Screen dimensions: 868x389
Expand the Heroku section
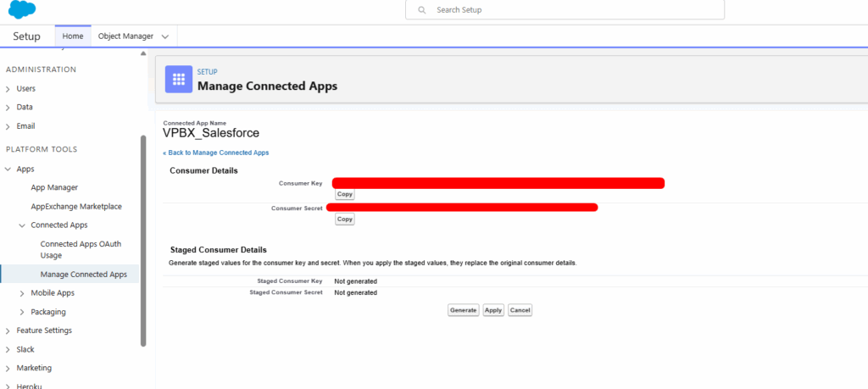click(x=8, y=386)
